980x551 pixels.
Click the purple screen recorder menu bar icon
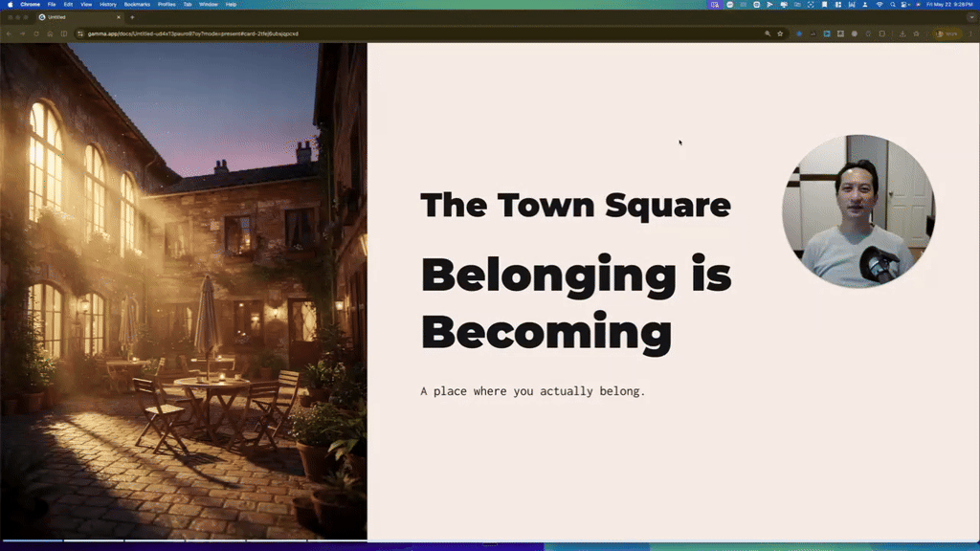(x=714, y=5)
